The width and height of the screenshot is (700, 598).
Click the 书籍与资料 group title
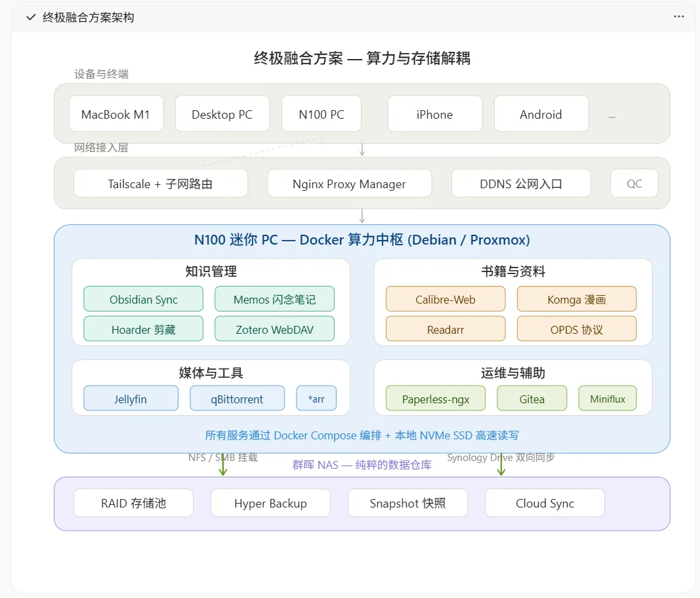click(514, 271)
